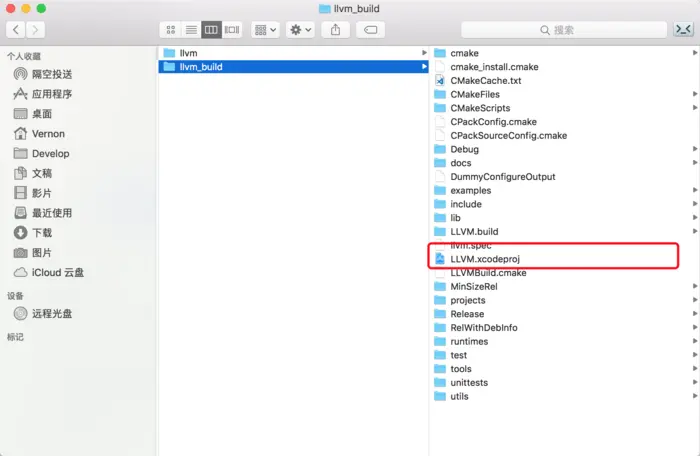Select the tools folder
The image size is (700, 456).
565,369
